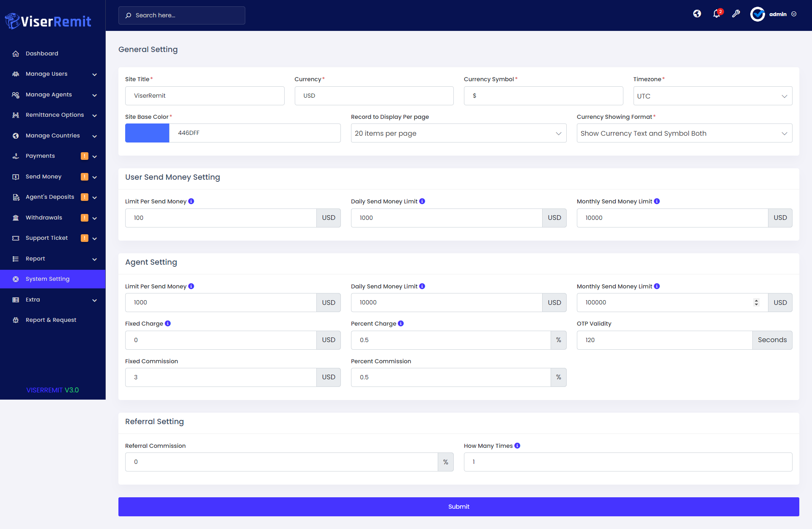
Task: Open the notifications bell icon
Action: coord(716,14)
